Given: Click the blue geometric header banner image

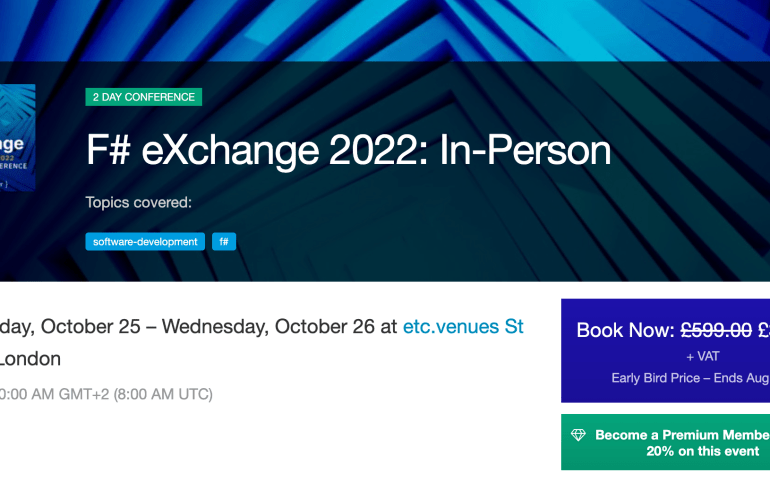Looking at the screenshot, I should [x=400, y=40].
